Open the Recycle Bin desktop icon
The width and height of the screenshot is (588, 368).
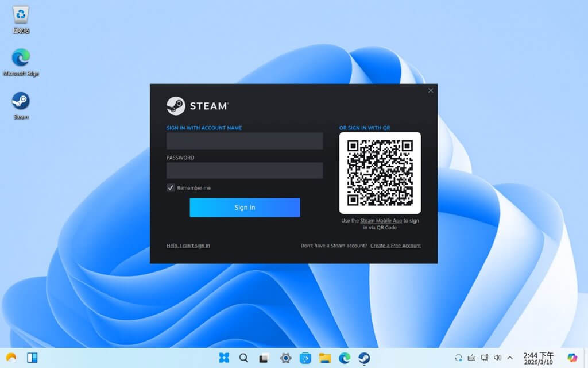pos(21,20)
